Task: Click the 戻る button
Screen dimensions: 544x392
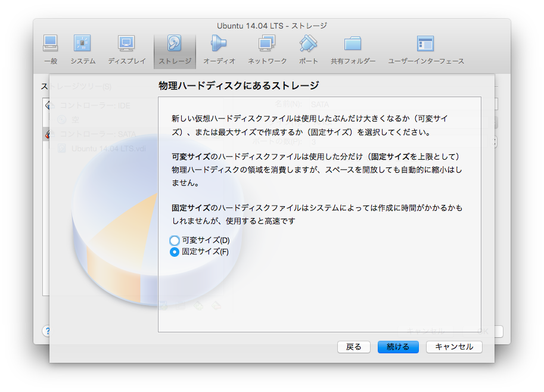Action: (353, 347)
